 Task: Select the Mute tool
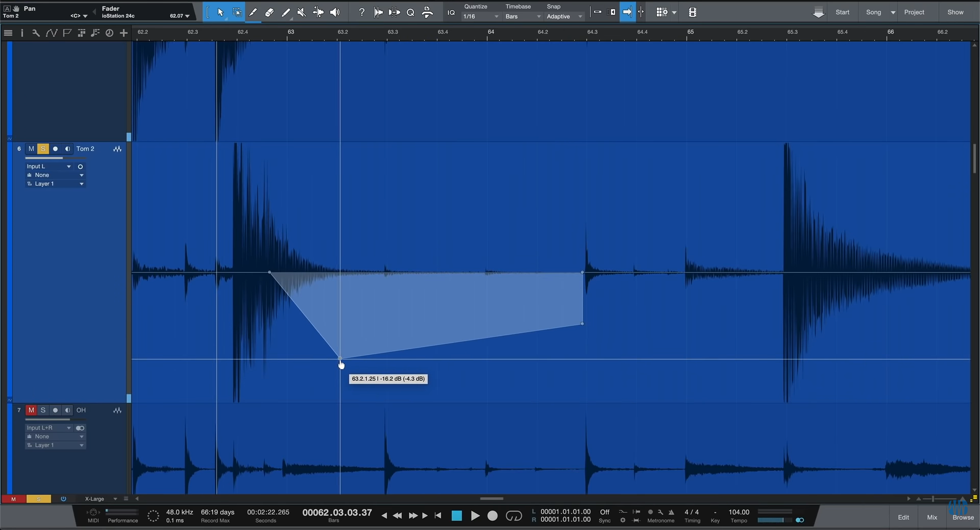302,12
